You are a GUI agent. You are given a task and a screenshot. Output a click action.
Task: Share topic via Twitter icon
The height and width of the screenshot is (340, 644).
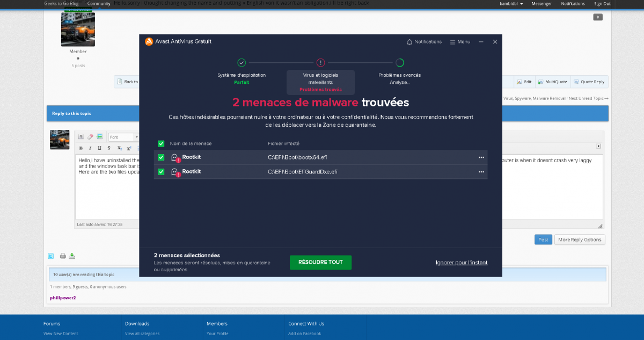pos(51,256)
